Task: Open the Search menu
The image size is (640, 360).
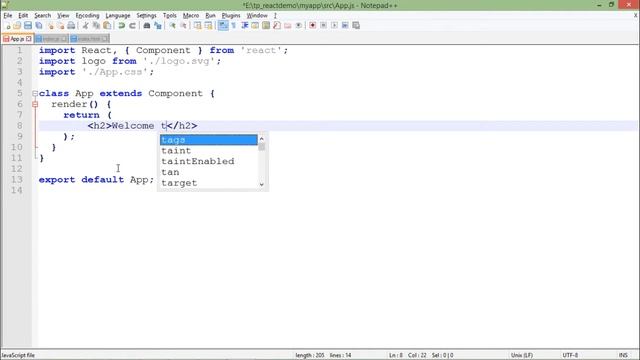Action: pyautogui.click(x=42, y=16)
